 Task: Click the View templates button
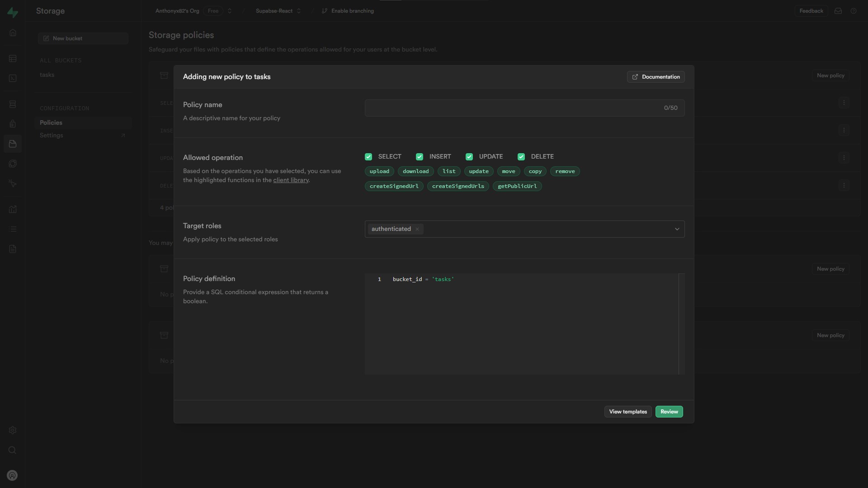(x=628, y=412)
